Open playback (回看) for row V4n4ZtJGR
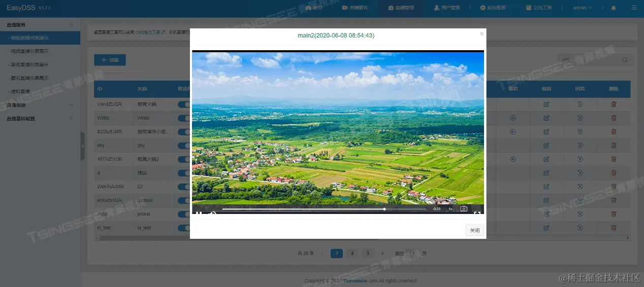Image resolution: width=644 pixels, height=287 pixels. [x=580, y=104]
